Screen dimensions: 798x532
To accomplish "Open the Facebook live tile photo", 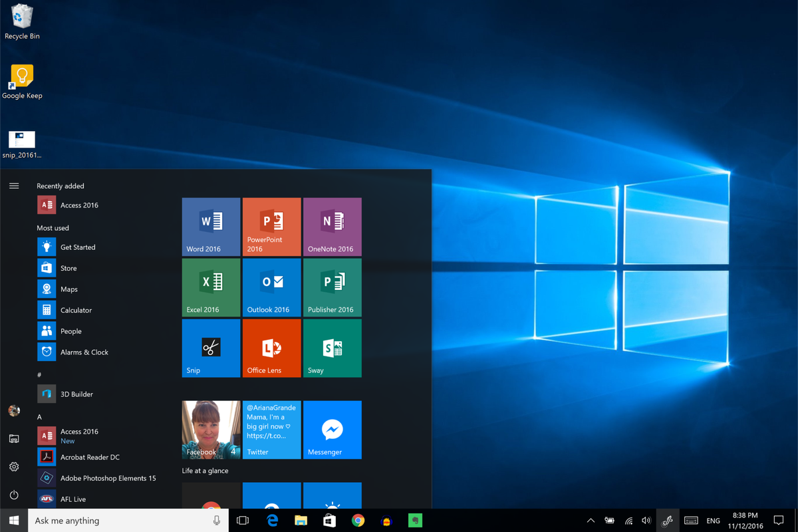I will [x=211, y=430].
